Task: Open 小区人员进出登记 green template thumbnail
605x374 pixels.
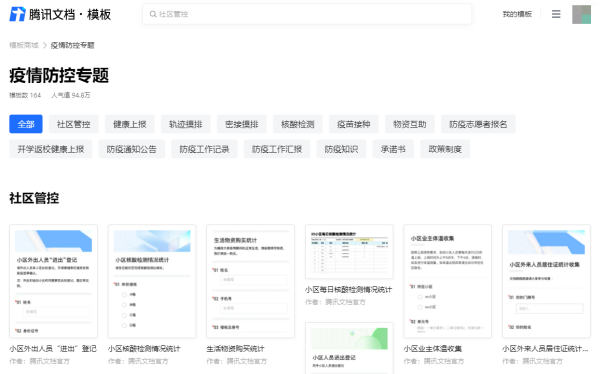Action: (349, 348)
